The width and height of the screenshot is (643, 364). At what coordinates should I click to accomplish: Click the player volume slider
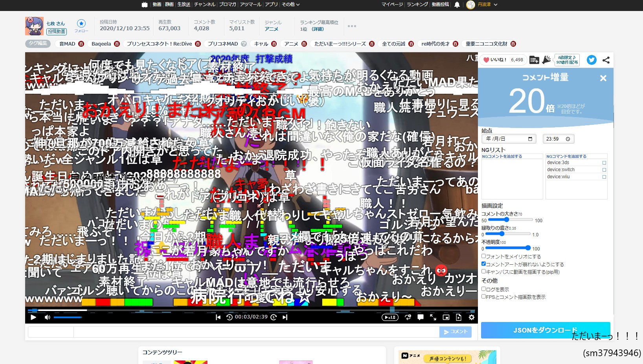tap(68, 317)
